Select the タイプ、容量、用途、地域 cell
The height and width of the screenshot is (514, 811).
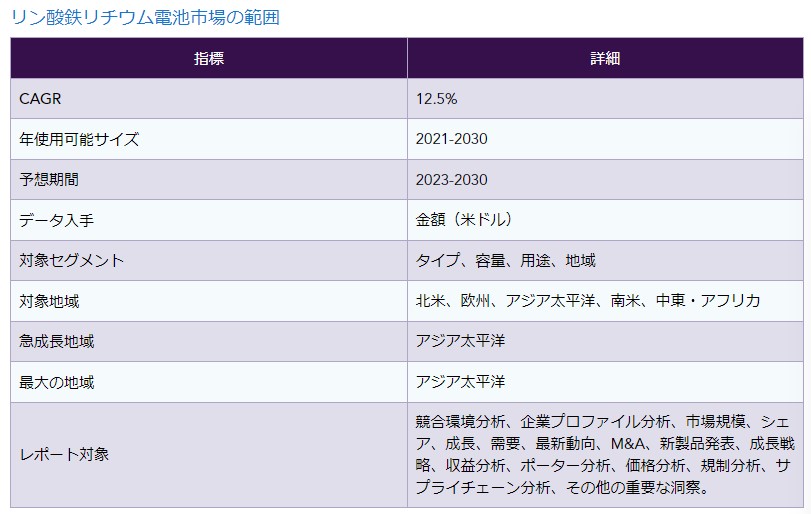click(x=506, y=260)
